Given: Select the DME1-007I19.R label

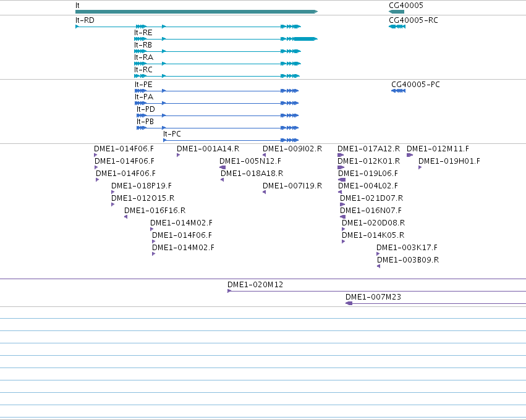Looking at the screenshot, I should click(x=292, y=186).
